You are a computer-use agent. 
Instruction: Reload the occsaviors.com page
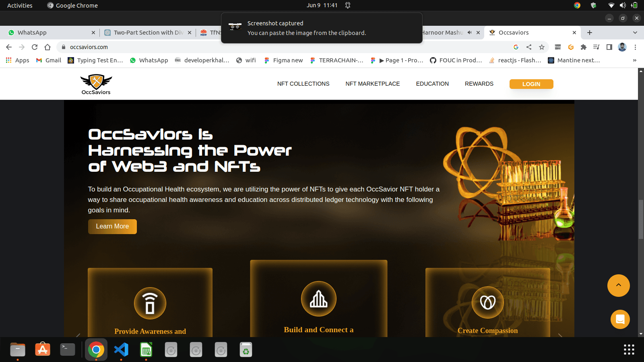(35, 47)
